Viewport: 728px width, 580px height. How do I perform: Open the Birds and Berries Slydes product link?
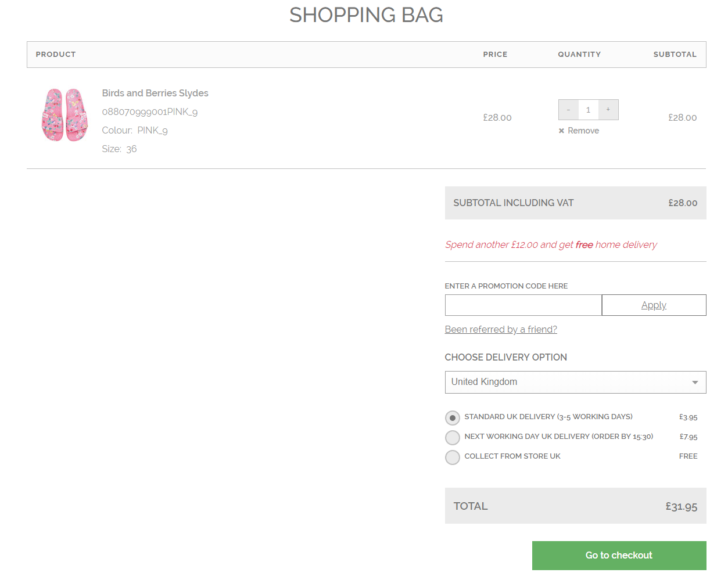coord(155,93)
